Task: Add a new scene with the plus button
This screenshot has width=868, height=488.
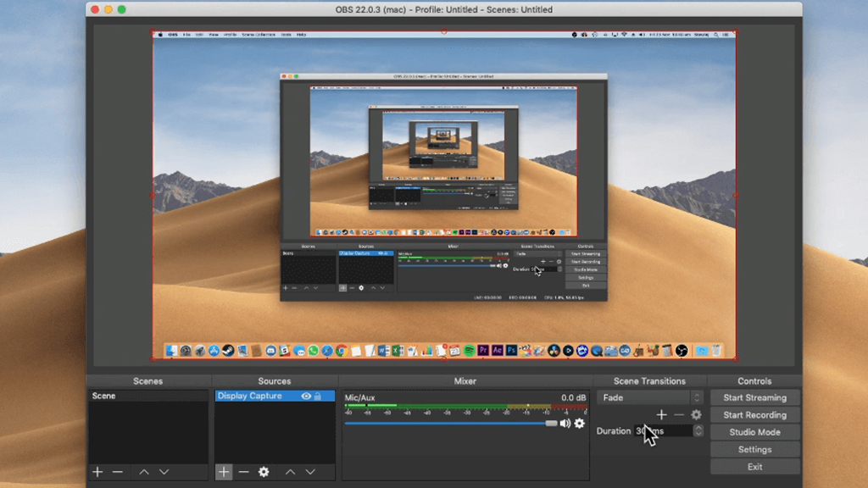Action: 97,472
